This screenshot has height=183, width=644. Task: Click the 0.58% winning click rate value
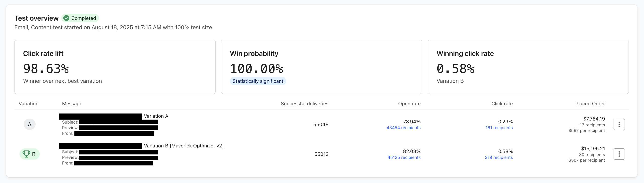pos(455,69)
